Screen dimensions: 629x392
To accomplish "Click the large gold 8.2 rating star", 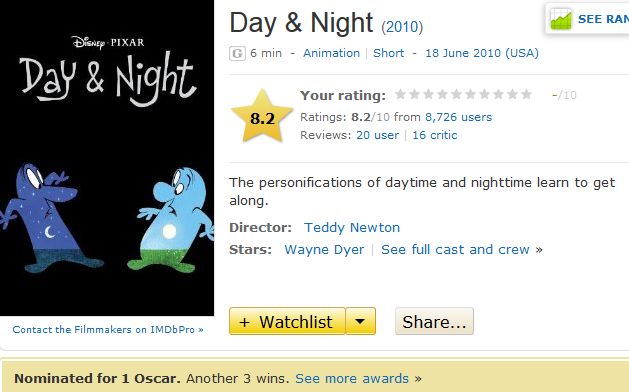I will (x=262, y=116).
